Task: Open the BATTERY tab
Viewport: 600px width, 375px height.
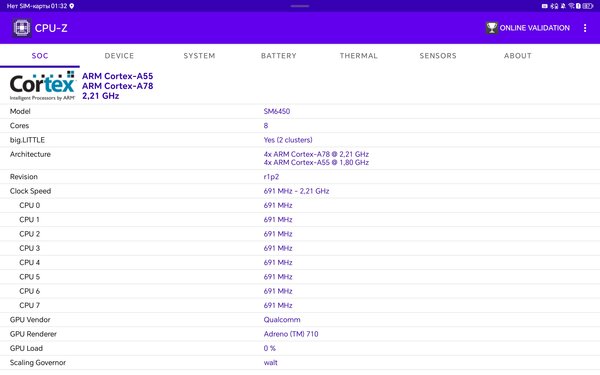Action: click(279, 56)
